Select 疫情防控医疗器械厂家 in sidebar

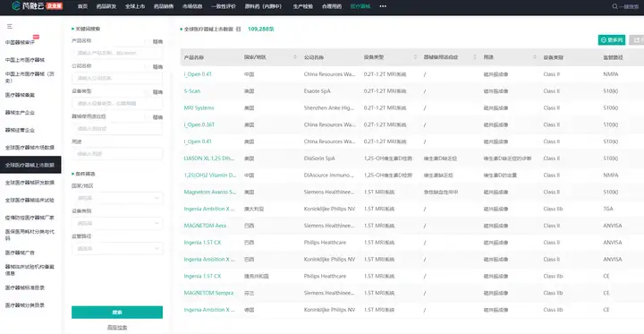point(30,218)
